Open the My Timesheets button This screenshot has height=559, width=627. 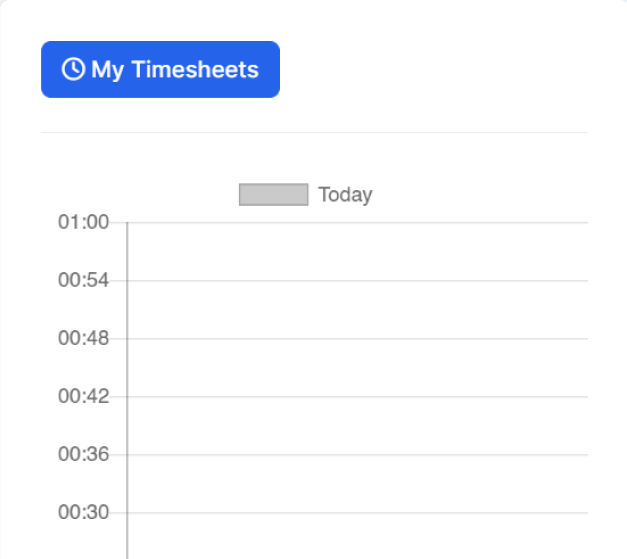coord(160,69)
